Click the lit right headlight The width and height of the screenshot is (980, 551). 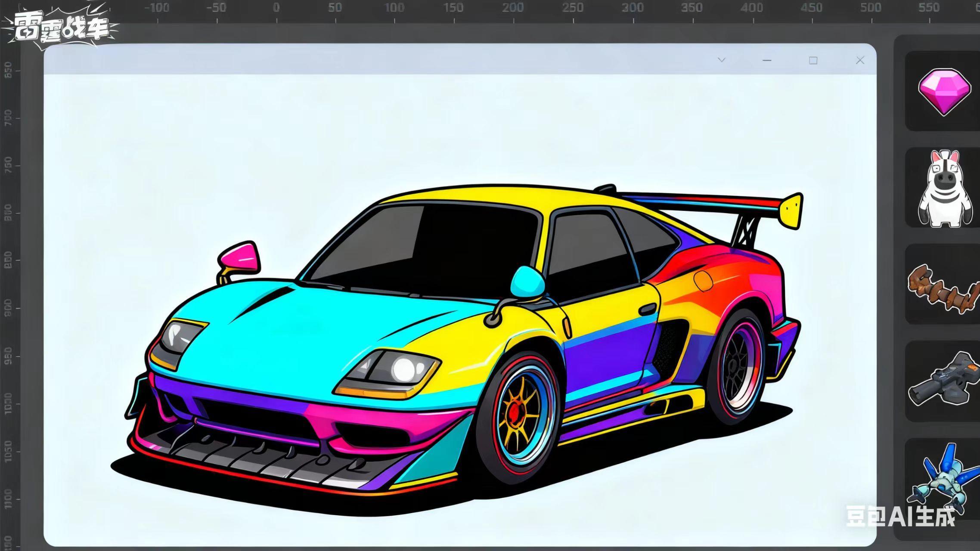(404, 369)
